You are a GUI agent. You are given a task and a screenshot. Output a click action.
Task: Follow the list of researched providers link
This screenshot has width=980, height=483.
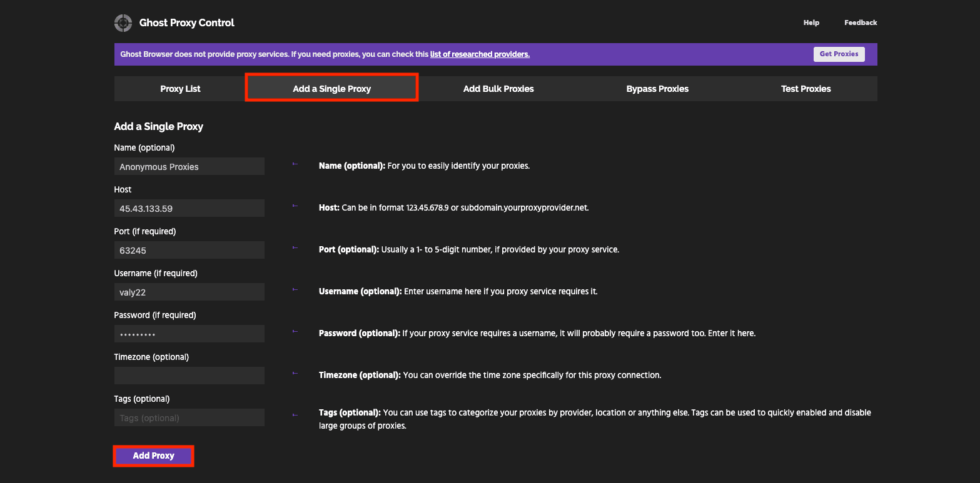[x=479, y=54]
